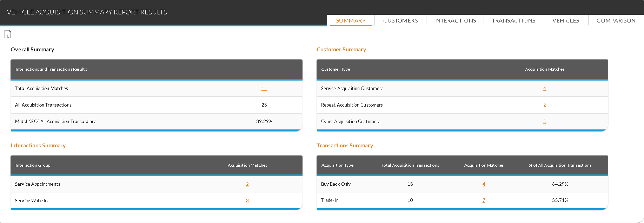Click the Interaction Group column header

[33, 165]
